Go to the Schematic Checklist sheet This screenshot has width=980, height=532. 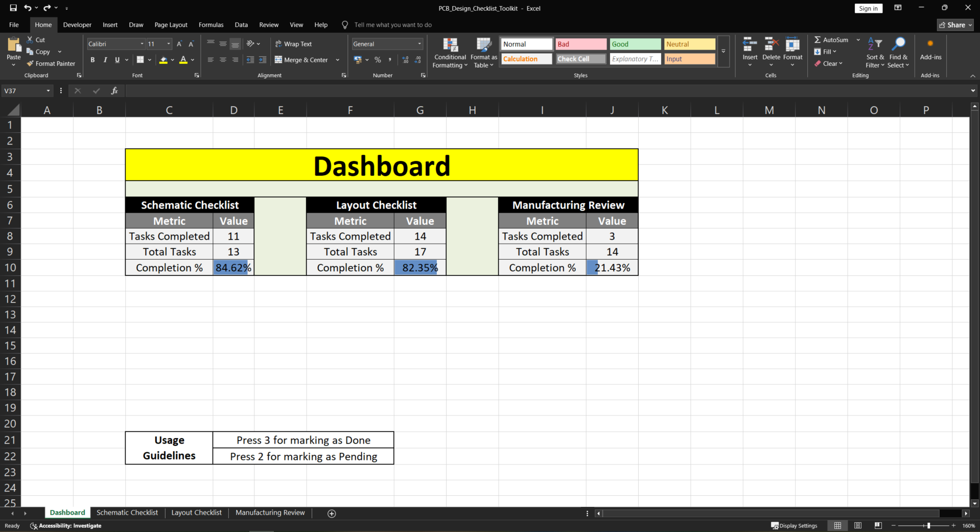pyautogui.click(x=127, y=513)
